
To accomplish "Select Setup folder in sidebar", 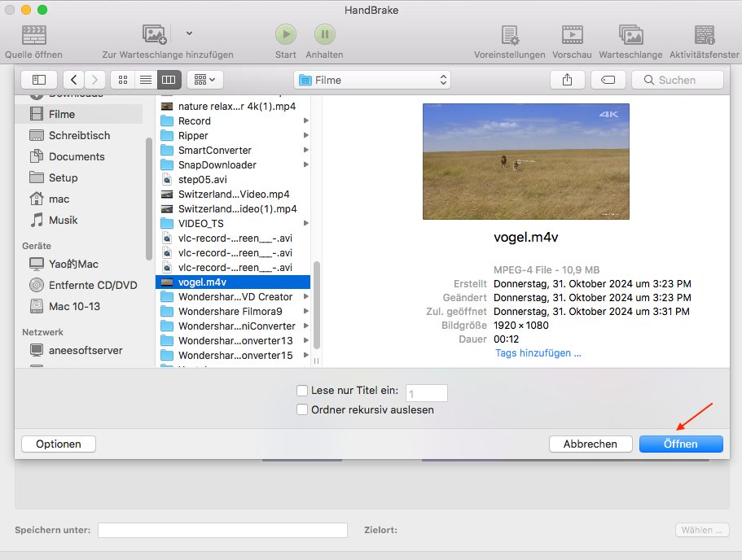I will (78, 177).
